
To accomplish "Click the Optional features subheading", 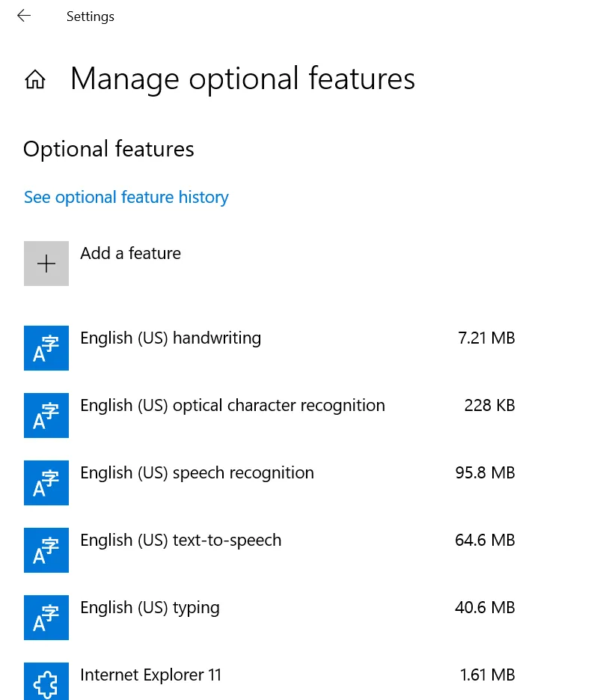I will tap(108, 149).
